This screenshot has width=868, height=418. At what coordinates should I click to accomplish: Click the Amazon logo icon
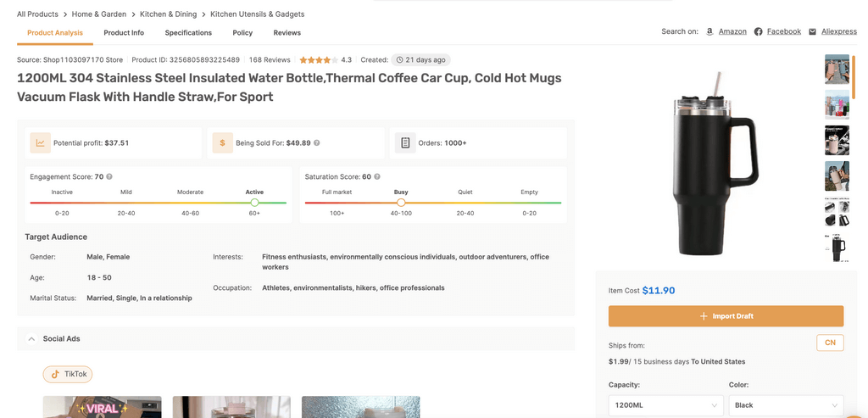click(709, 31)
